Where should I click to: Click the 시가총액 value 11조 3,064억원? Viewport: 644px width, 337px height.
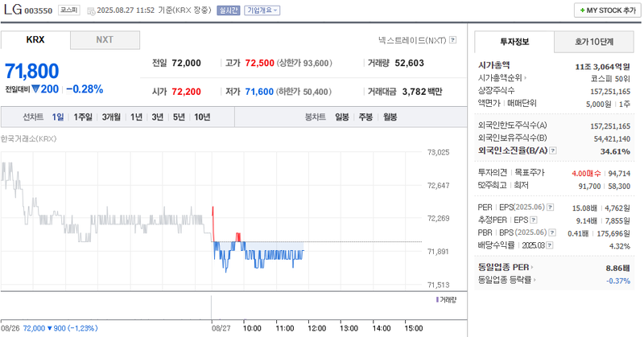tap(602, 67)
